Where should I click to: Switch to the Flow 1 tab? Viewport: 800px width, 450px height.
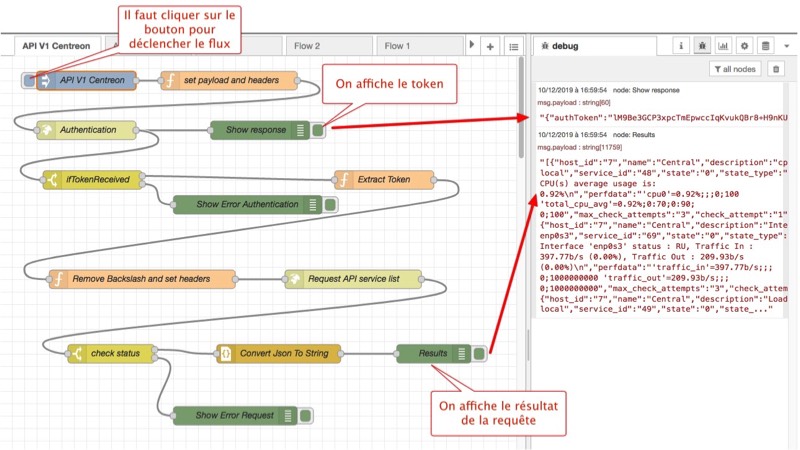click(397, 46)
